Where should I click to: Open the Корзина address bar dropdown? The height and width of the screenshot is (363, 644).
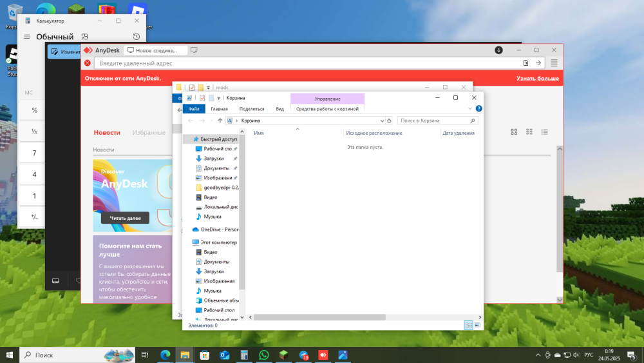click(x=382, y=121)
